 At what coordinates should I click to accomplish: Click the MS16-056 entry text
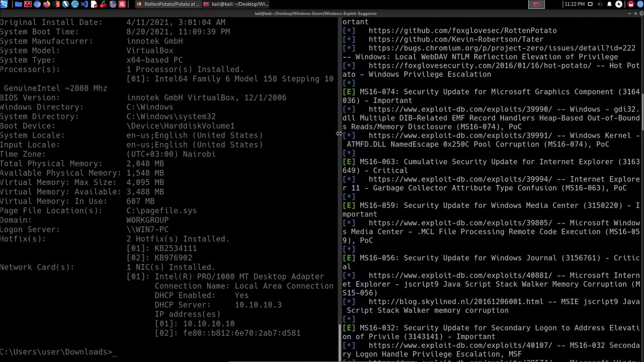click(x=491, y=262)
